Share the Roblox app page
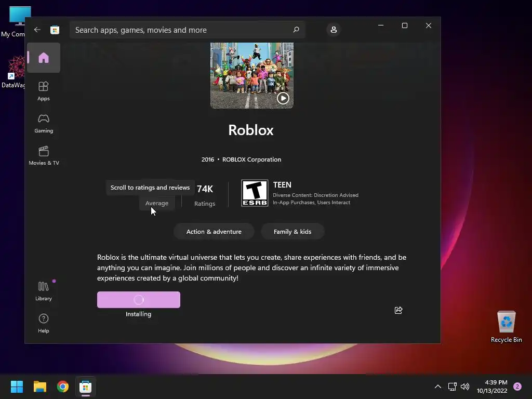Image resolution: width=532 pixels, height=399 pixels. 398,310
